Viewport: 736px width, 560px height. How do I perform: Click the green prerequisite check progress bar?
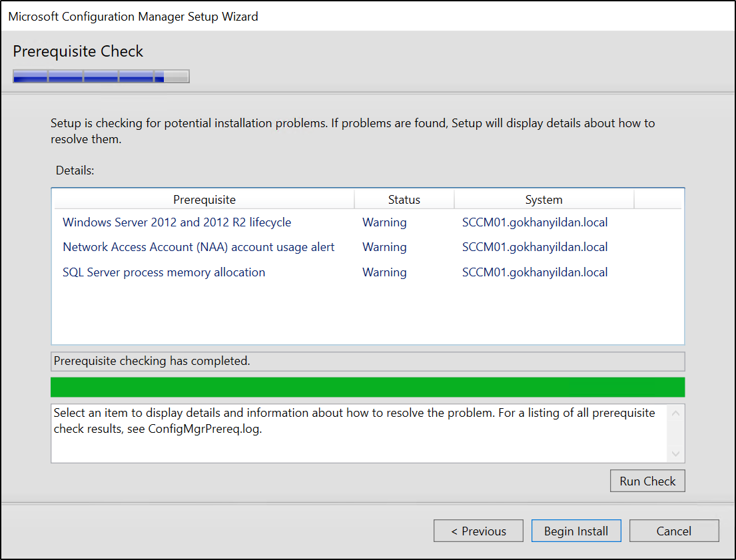(368, 388)
